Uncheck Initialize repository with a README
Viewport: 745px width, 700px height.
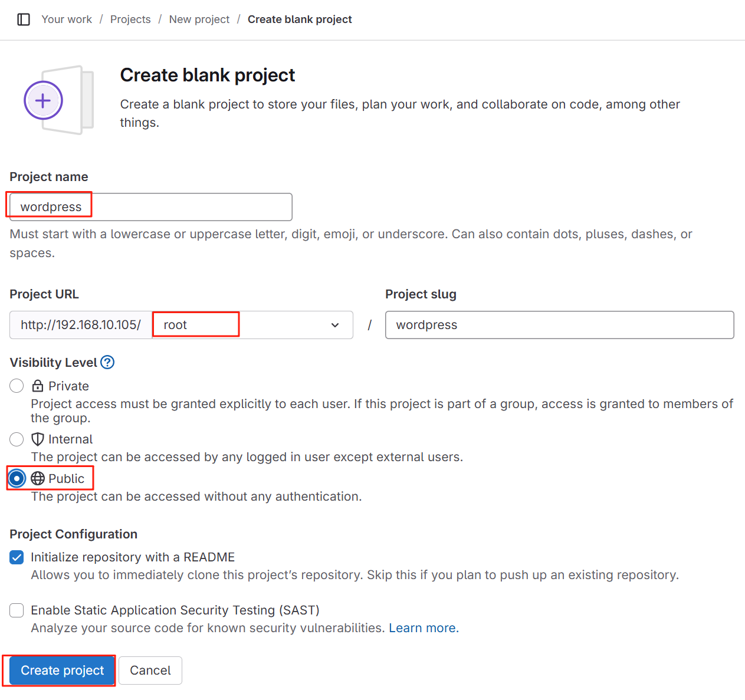coord(17,557)
